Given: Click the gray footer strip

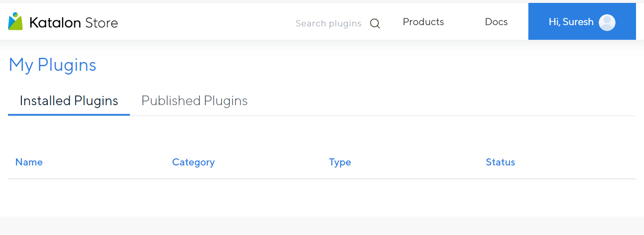Looking at the screenshot, I should coord(322,226).
